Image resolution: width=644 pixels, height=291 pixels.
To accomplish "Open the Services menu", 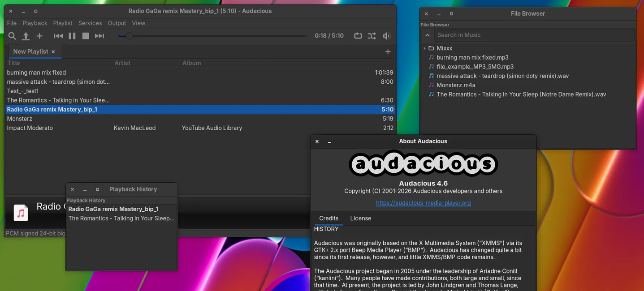I will click(x=90, y=23).
